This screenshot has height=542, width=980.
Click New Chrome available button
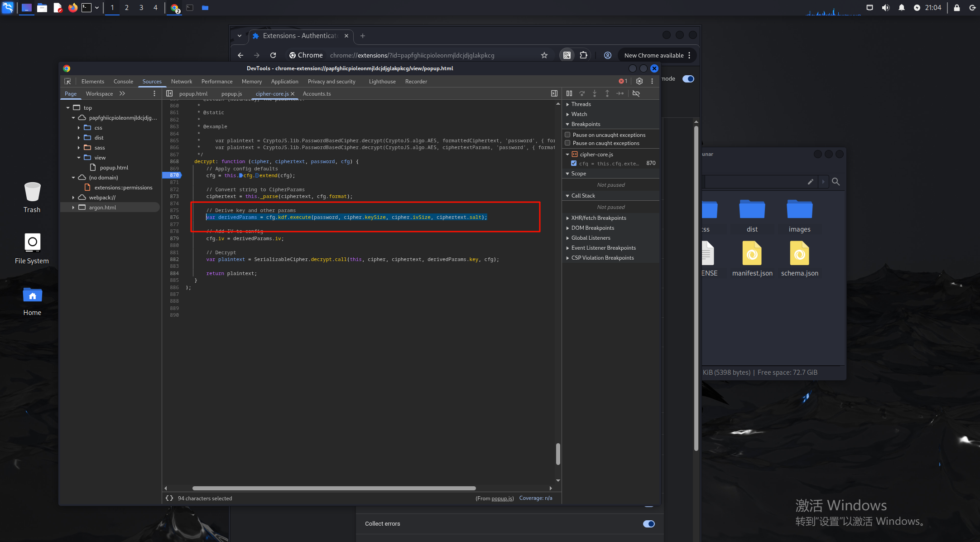coord(653,55)
